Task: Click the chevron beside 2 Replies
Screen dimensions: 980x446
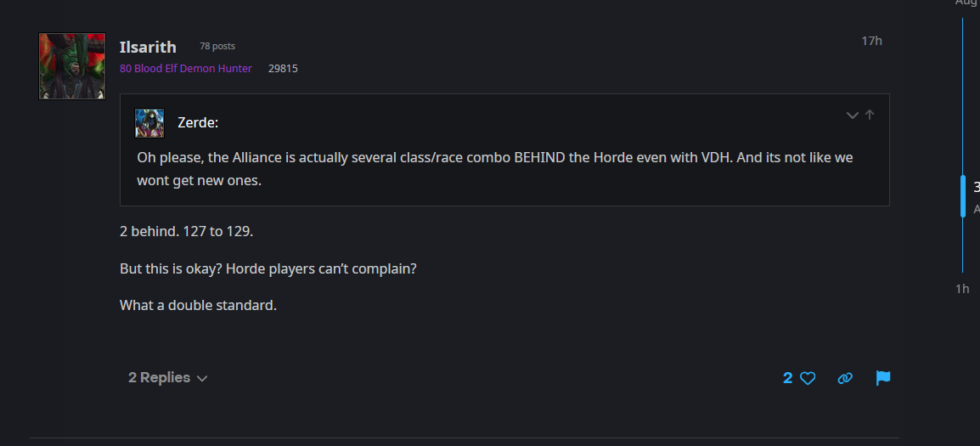Action: tap(202, 378)
